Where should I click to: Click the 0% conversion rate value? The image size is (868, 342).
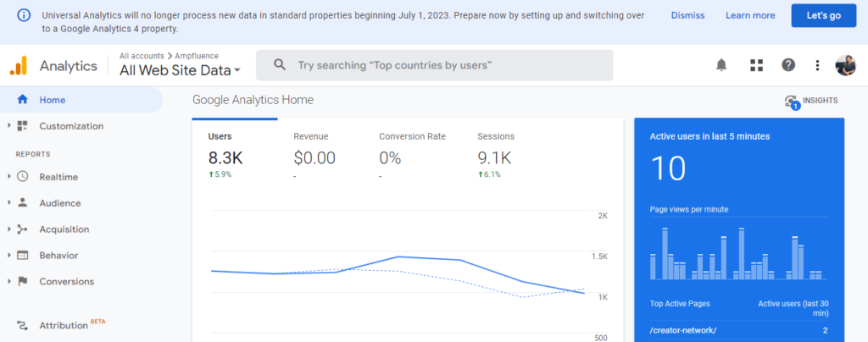tap(390, 158)
